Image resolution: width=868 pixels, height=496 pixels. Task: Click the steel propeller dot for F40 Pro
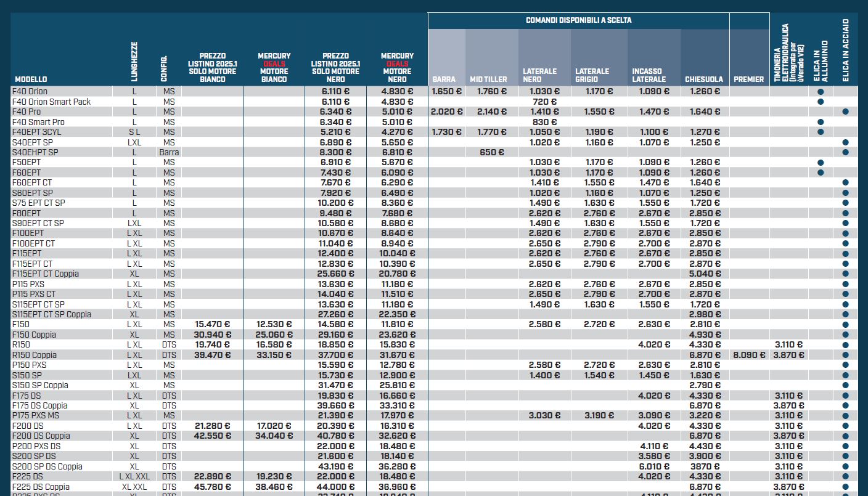[845, 112]
